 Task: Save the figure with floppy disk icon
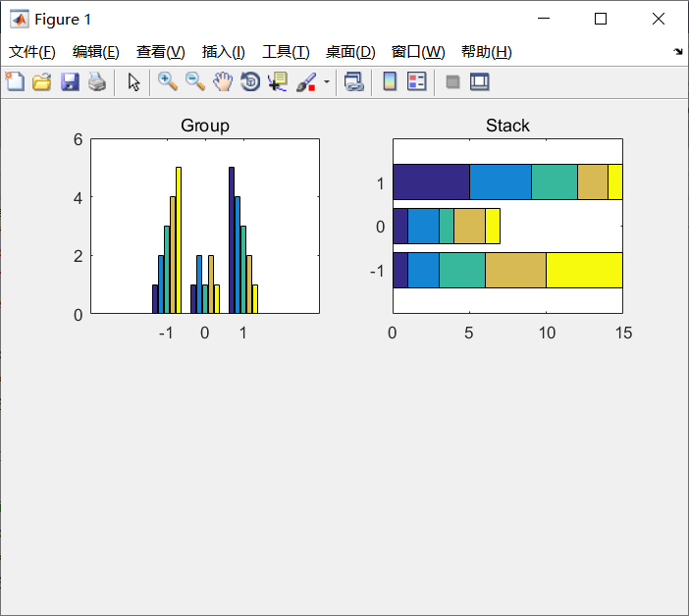coord(70,82)
